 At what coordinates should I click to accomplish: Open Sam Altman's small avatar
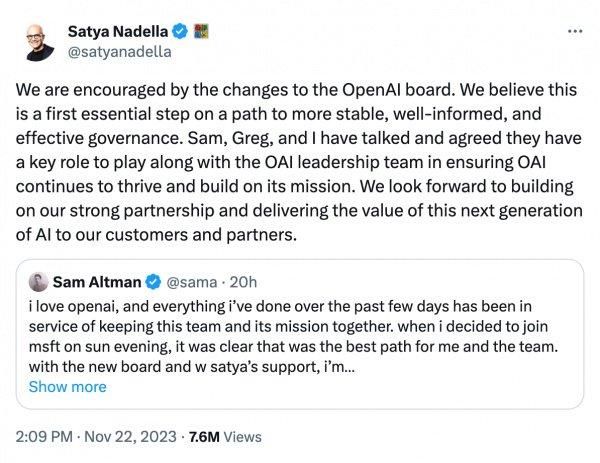[x=38, y=281]
